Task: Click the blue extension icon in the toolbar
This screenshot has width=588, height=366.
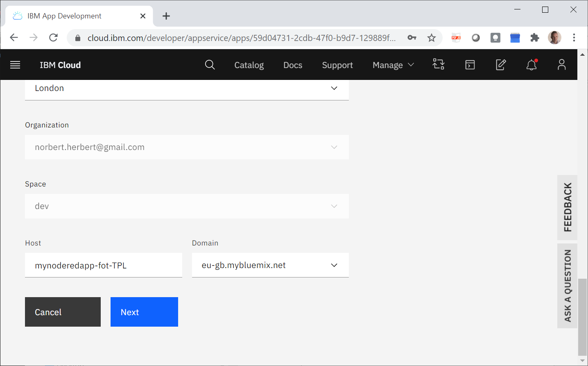Action: click(x=515, y=38)
